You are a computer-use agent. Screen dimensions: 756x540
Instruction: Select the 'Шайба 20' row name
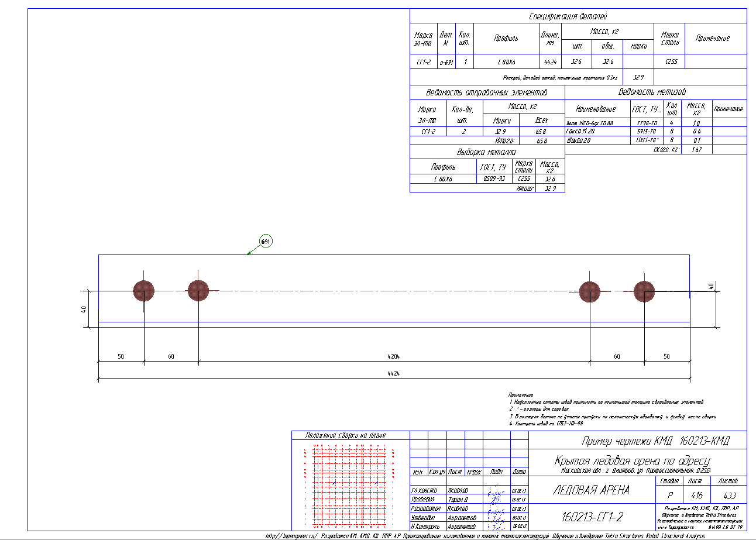tap(579, 141)
